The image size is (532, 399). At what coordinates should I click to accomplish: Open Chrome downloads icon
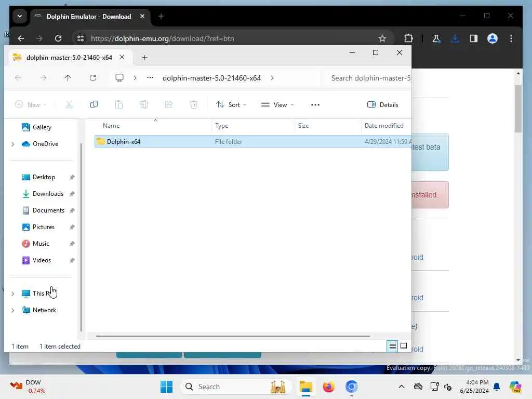click(455, 38)
